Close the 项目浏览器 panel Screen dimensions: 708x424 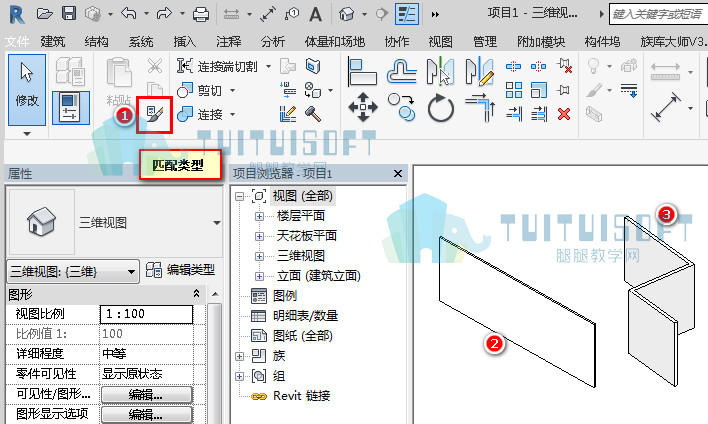pos(398,173)
